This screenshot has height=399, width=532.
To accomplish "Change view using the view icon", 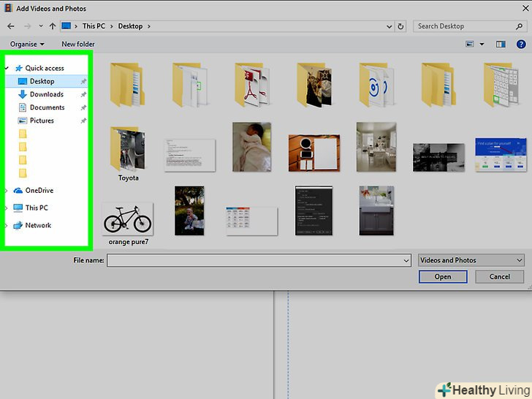I will (470, 44).
